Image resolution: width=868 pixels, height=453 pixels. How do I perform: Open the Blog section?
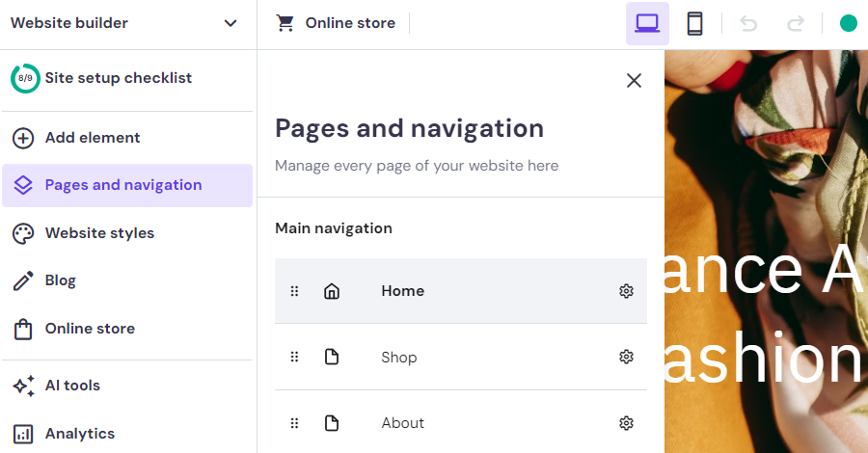(x=127, y=280)
